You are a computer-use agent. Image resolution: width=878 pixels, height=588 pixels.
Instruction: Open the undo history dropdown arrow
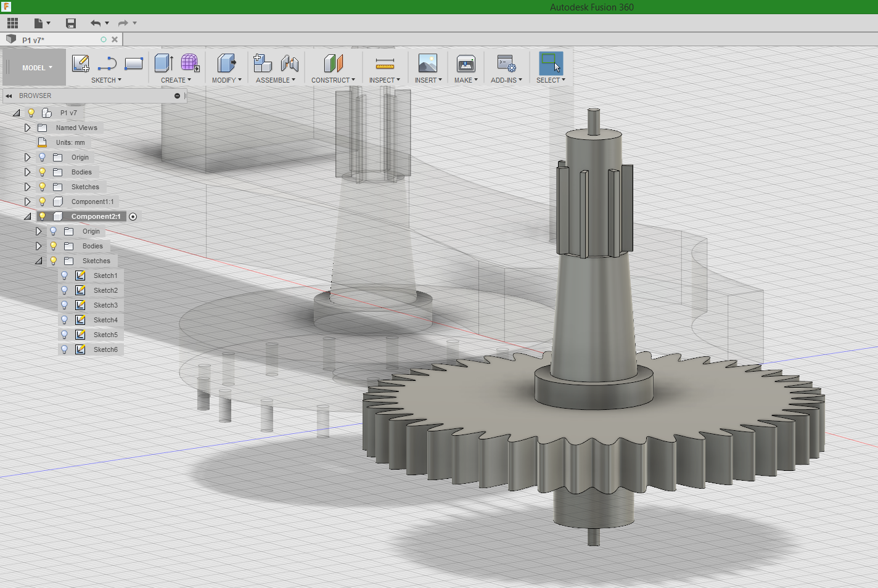(107, 23)
